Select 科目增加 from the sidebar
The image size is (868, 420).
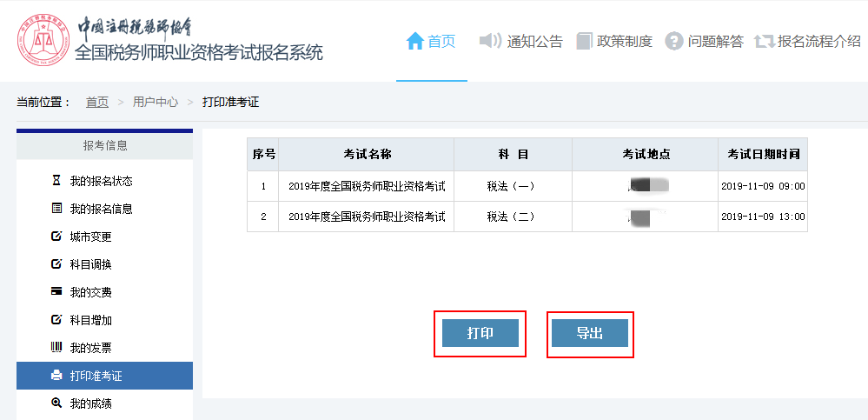tap(90, 320)
